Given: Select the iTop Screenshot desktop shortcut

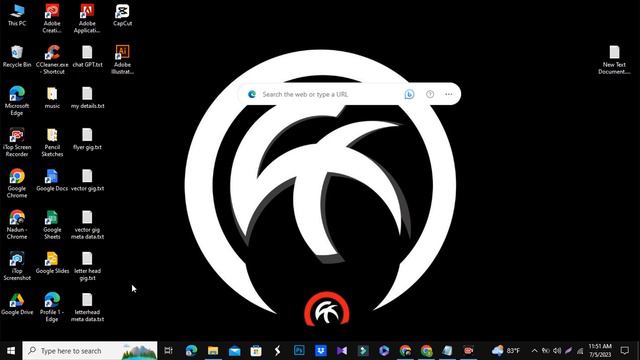Looking at the screenshot, I should (17, 266).
